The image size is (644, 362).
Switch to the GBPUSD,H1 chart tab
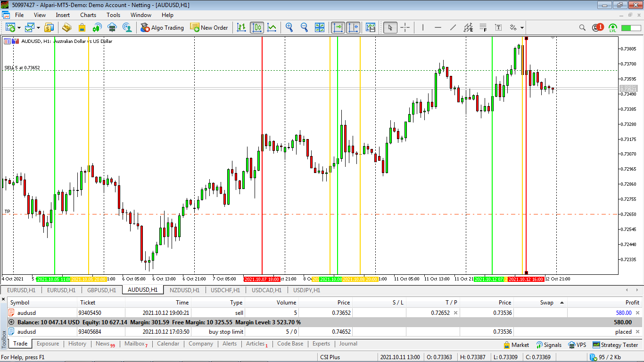tap(101, 290)
